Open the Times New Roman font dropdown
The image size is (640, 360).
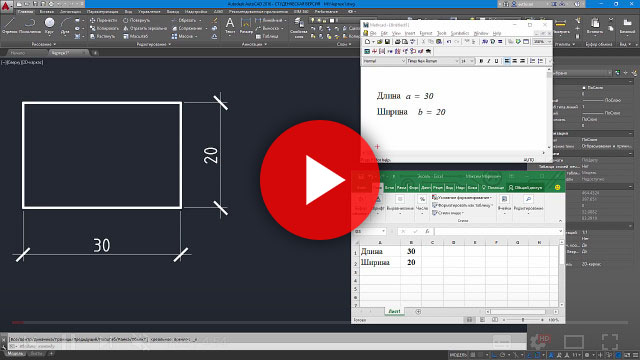tap(433, 61)
